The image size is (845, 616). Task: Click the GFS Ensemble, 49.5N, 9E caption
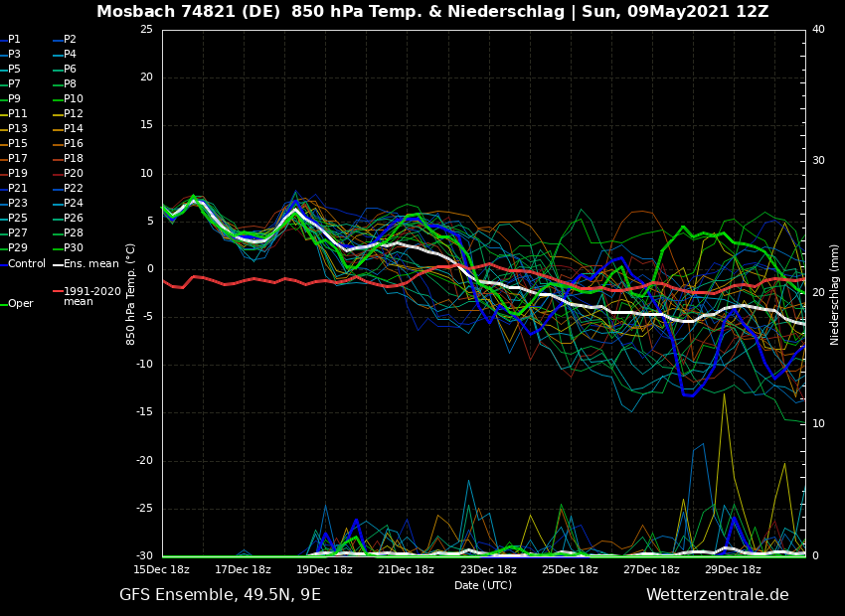[x=220, y=595]
